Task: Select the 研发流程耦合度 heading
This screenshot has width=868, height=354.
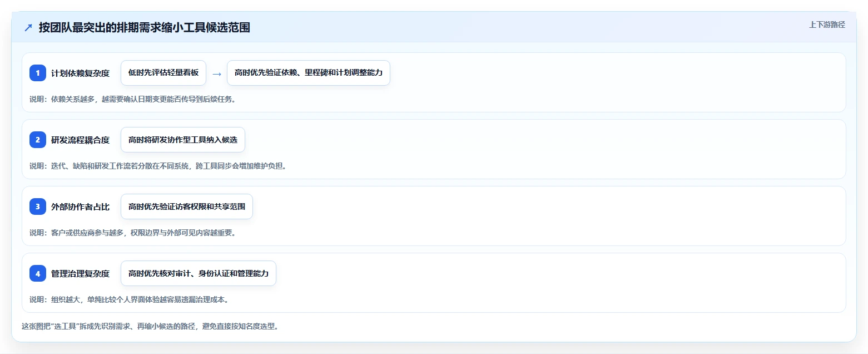Action: coord(80,140)
